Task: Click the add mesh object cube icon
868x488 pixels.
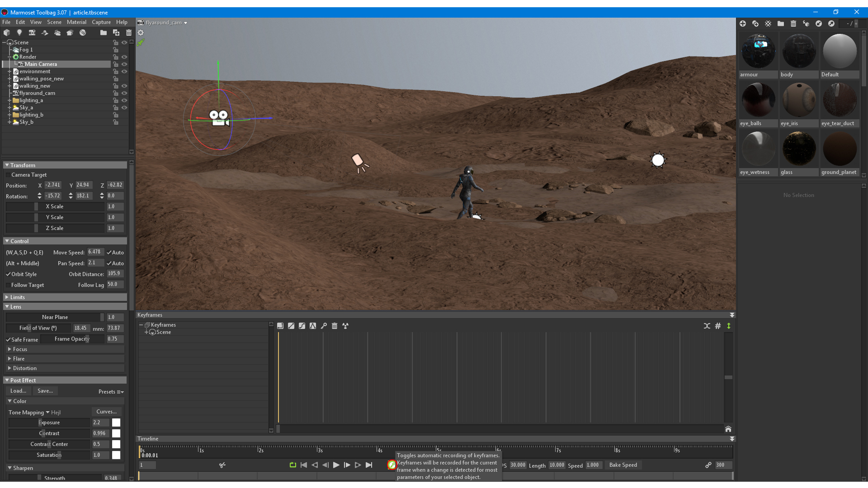Action: click(7, 33)
